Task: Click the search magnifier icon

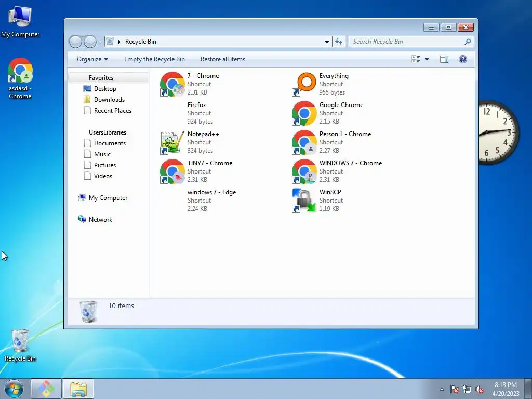Action: coord(468,42)
